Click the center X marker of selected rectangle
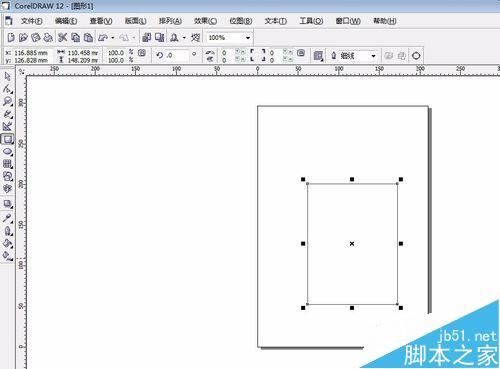Screen dimensions: 500x369 pos(352,244)
